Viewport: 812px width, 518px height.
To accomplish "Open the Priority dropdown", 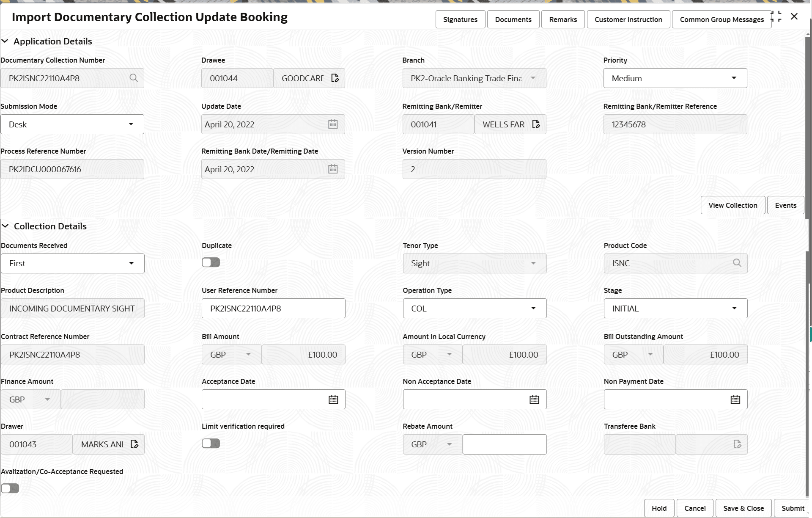I will pyautogui.click(x=675, y=78).
